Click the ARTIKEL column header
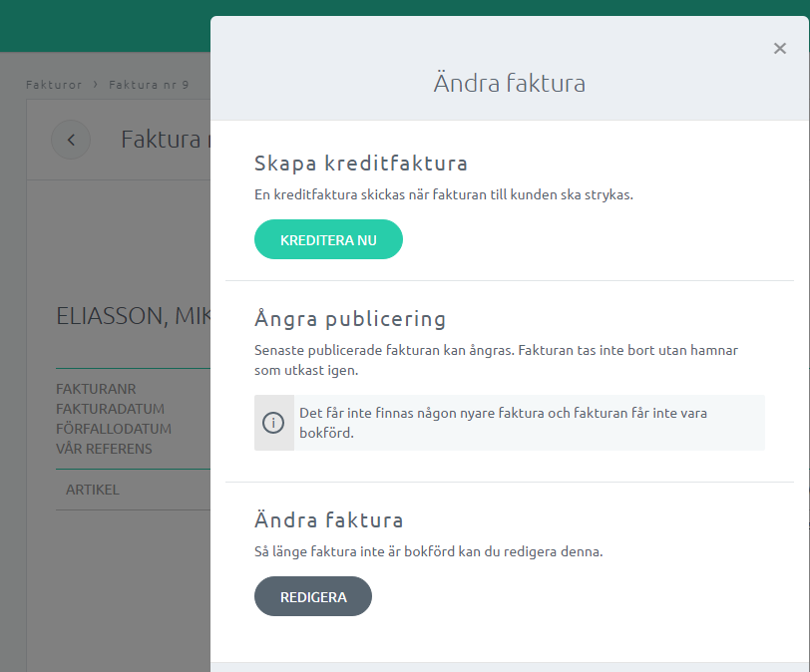This screenshot has width=810, height=672. (x=93, y=490)
